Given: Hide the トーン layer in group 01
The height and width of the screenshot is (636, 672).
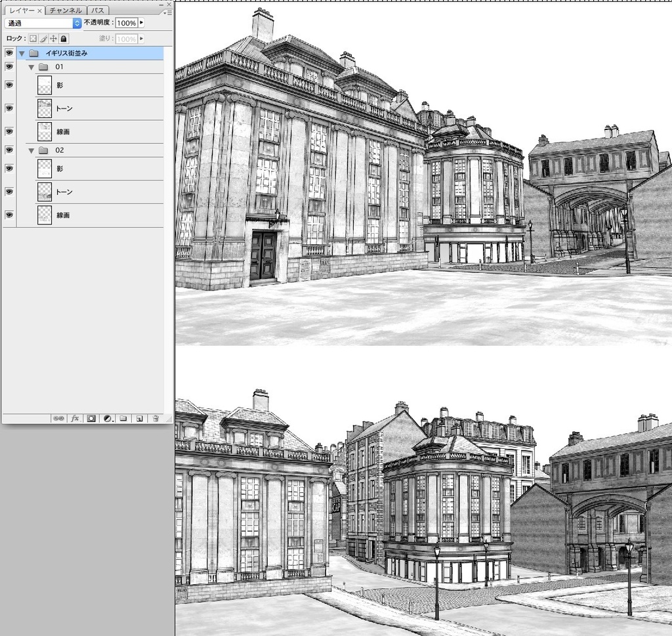Looking at the screenshot, I should (9, 108).
